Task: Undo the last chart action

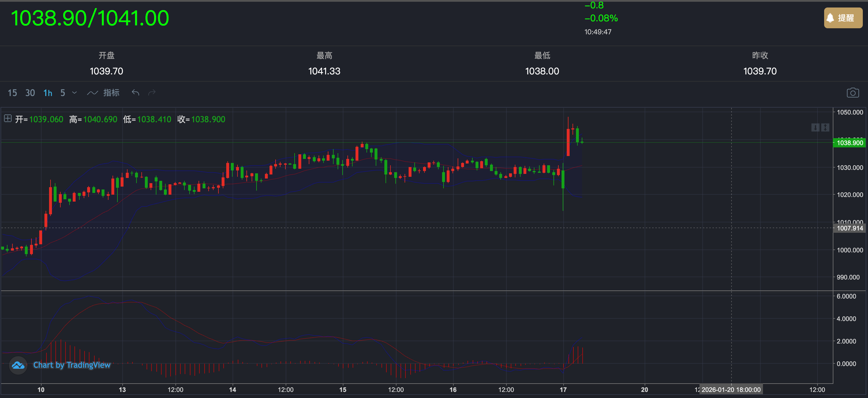Action: 135,93
